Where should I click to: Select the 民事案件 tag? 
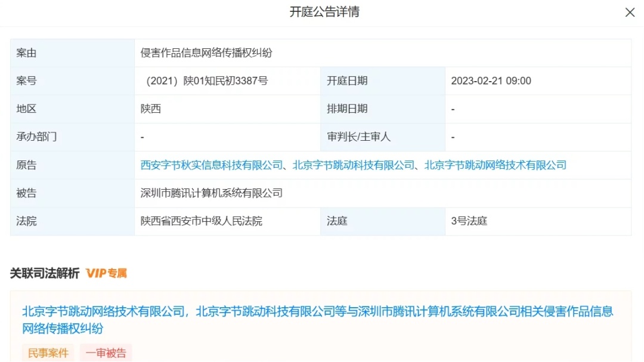(48, 353)
